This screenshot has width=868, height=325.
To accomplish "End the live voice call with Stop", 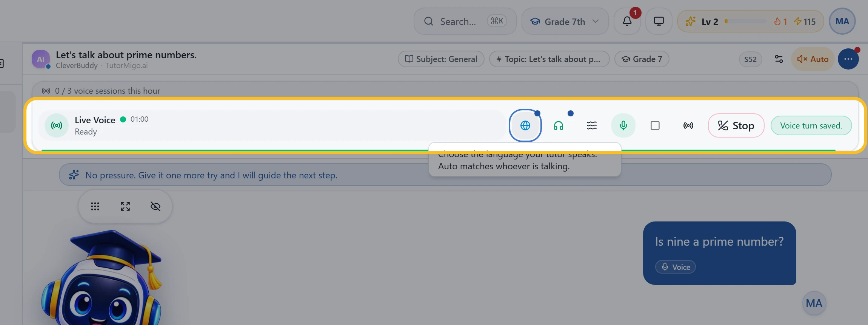I will 736,125.
